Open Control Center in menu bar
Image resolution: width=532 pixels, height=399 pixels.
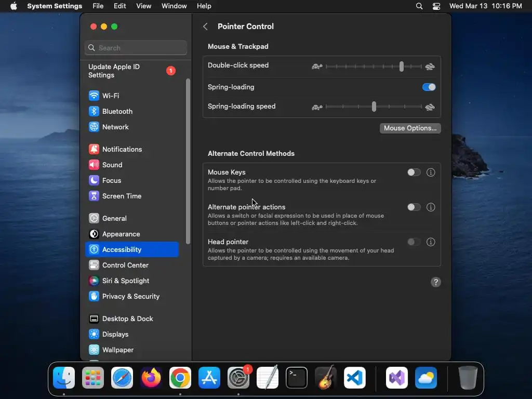tap(436, 6)
